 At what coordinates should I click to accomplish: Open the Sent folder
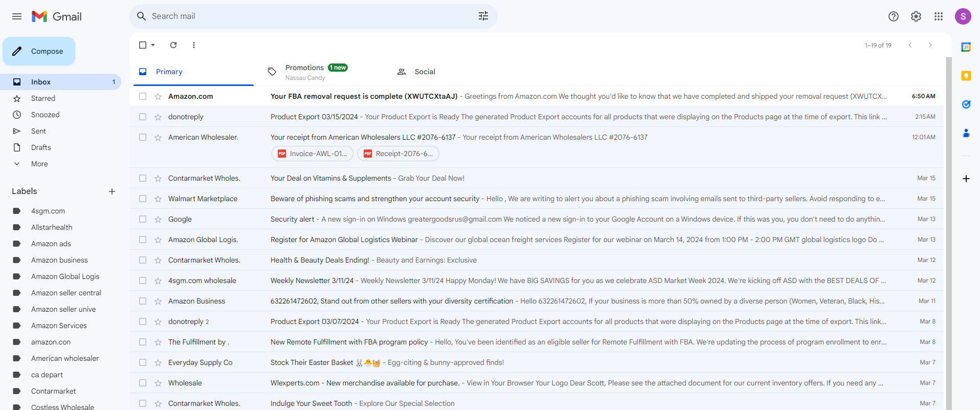coord(60,131)
